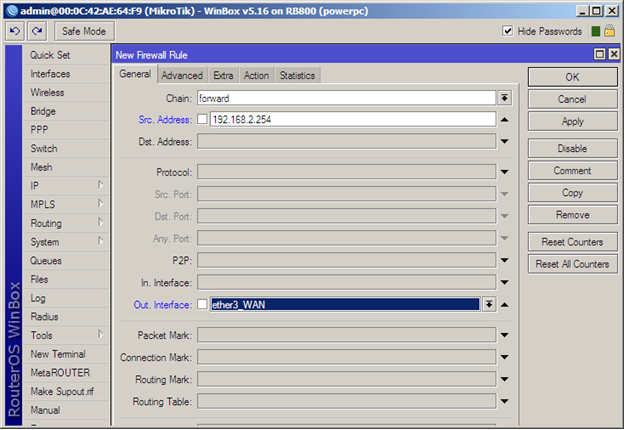
Task: Click into the Chain input field
Action: click(346, 98)
